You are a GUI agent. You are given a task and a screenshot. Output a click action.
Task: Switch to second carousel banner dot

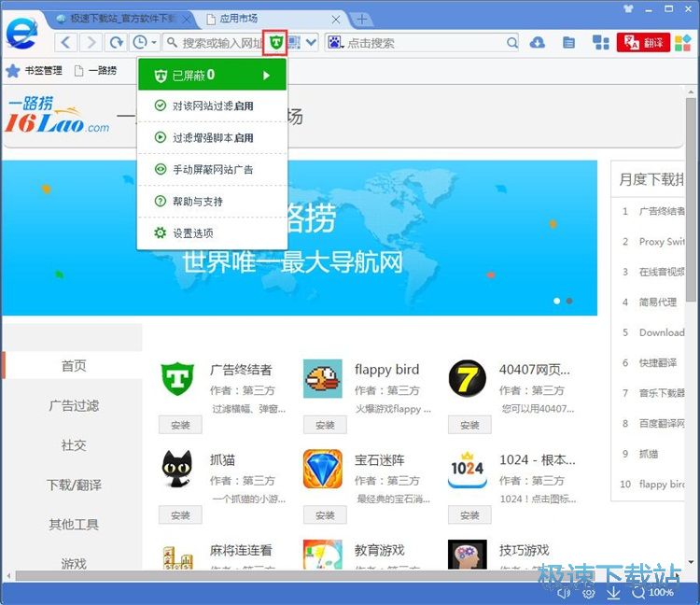[569, 301]
